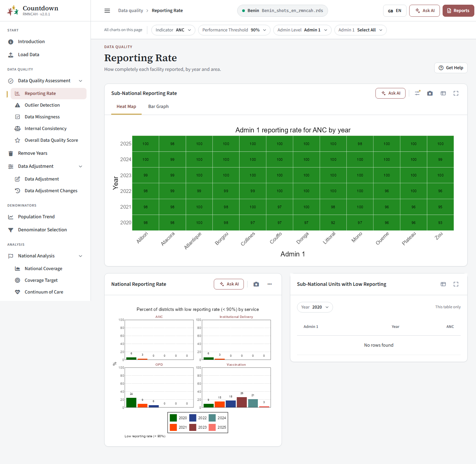Image resolution: width=476 pixels, height=464 pixels.
Task: Click Data quality breadcrumb
Action: (131, 11)
